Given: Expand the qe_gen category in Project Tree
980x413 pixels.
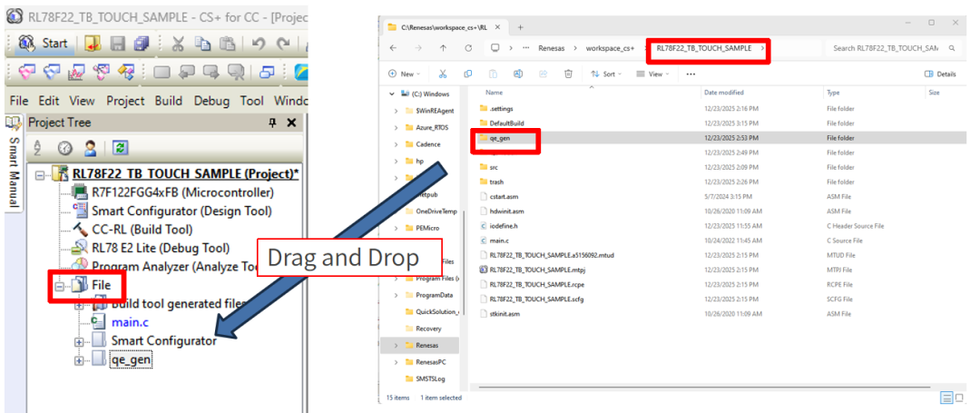Looking at the screenshot, I should 79,361.
